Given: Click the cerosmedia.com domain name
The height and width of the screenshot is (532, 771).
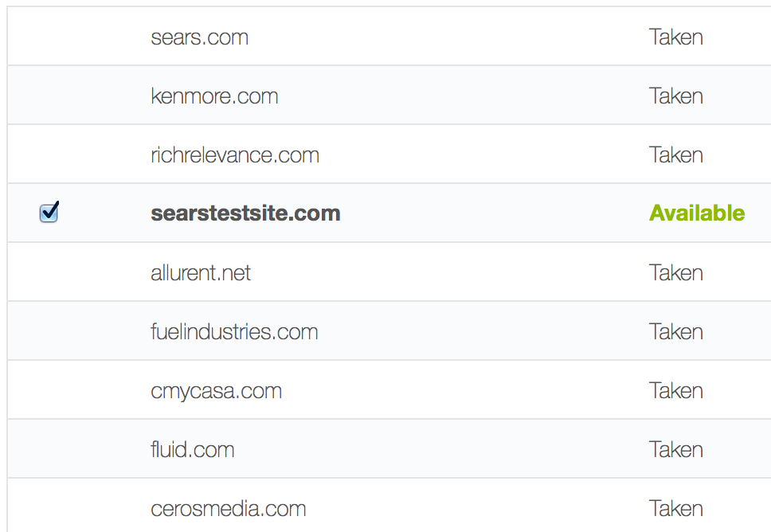Looking at the screenshot, I should coord(228,509).
